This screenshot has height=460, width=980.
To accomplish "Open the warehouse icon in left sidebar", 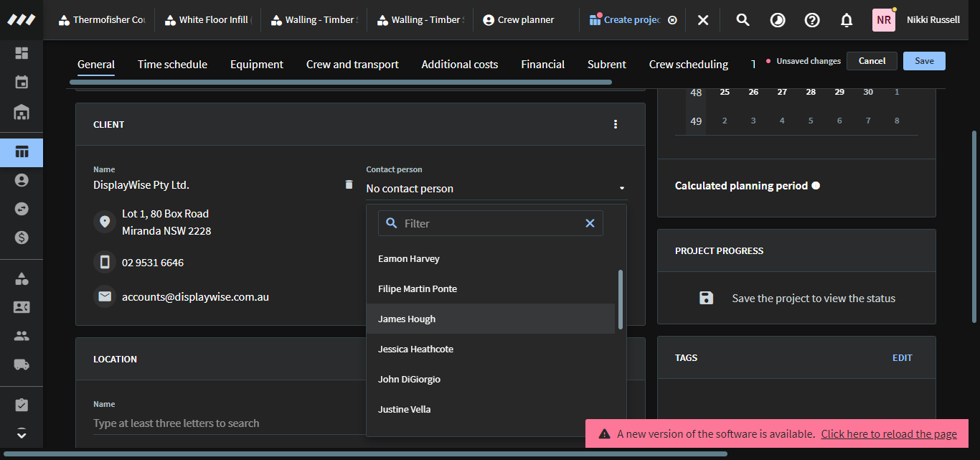I will point(22,112).
